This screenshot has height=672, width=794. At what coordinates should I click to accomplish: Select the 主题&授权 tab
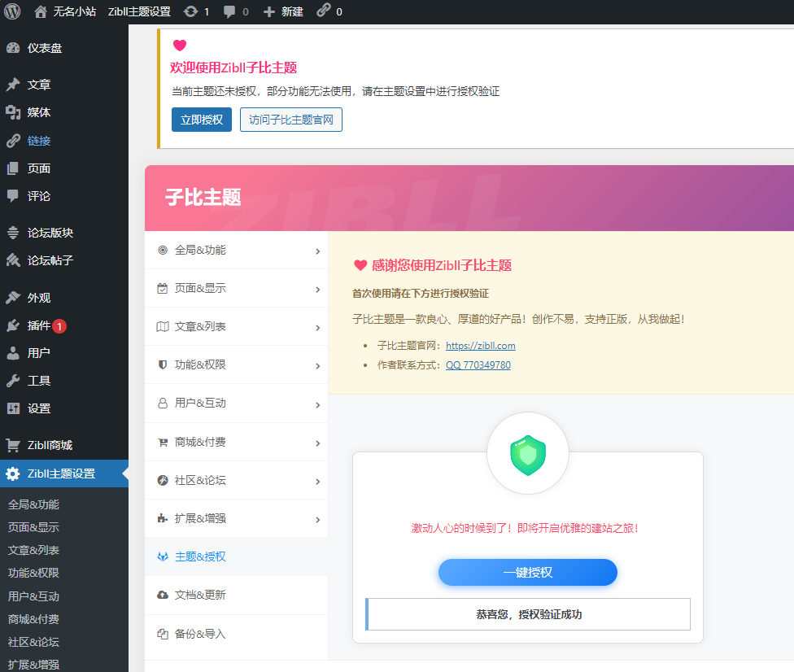tap(237, 556)
